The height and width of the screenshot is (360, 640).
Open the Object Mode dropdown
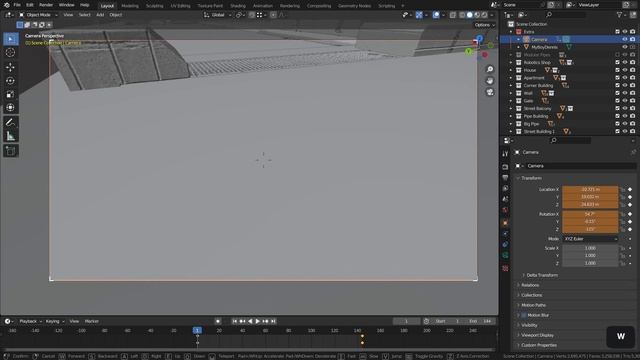[x=38, y=15]
